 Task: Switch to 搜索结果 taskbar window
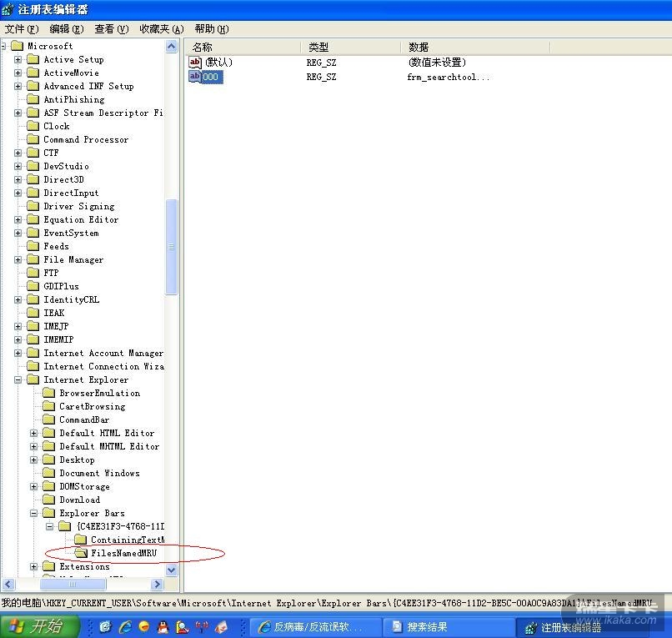click(x=449, y=627)
